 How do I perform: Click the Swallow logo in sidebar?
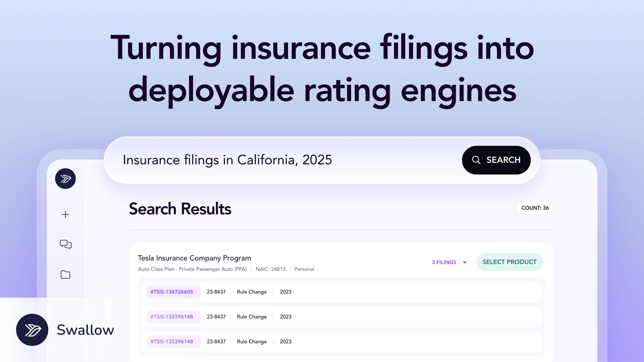65,178
